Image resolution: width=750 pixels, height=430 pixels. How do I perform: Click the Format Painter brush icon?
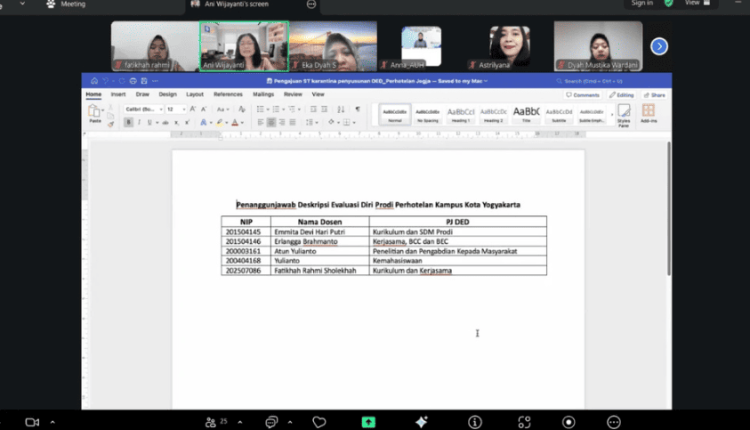(x=110, y=124)
